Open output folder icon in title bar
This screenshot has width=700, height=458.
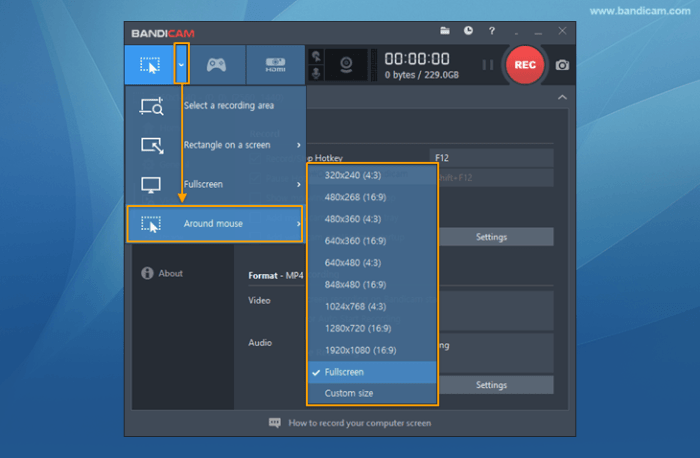[x=445, y=31]
